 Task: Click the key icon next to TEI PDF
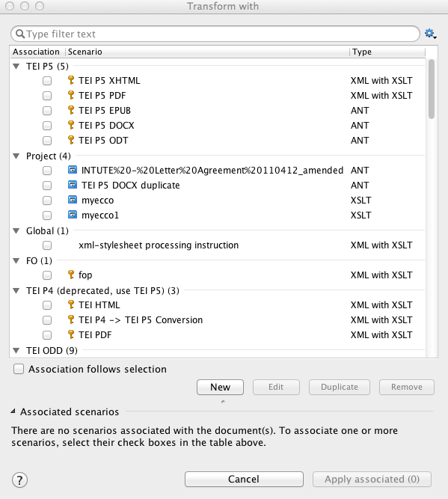coord(71,334)
